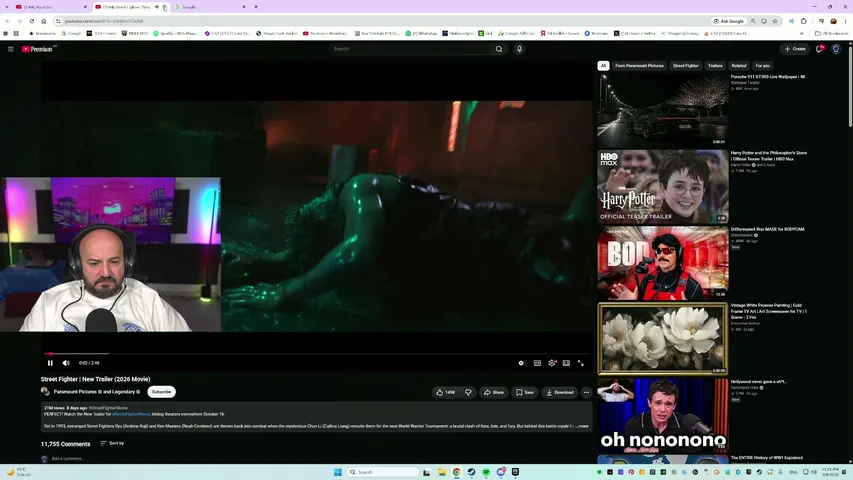Image resolution: width=853 pixels, height=480 pixels.
Task: Open the Paramount Pictures channel avatar
Action: coord(45,391)
